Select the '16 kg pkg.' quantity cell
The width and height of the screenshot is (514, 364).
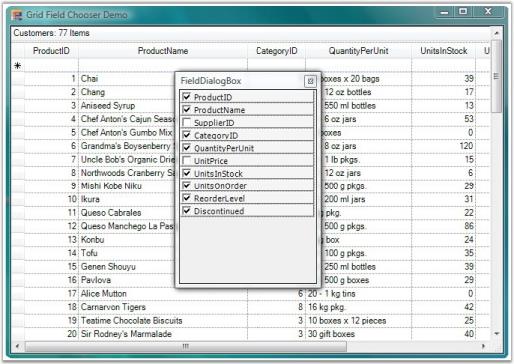pos(358,307)
